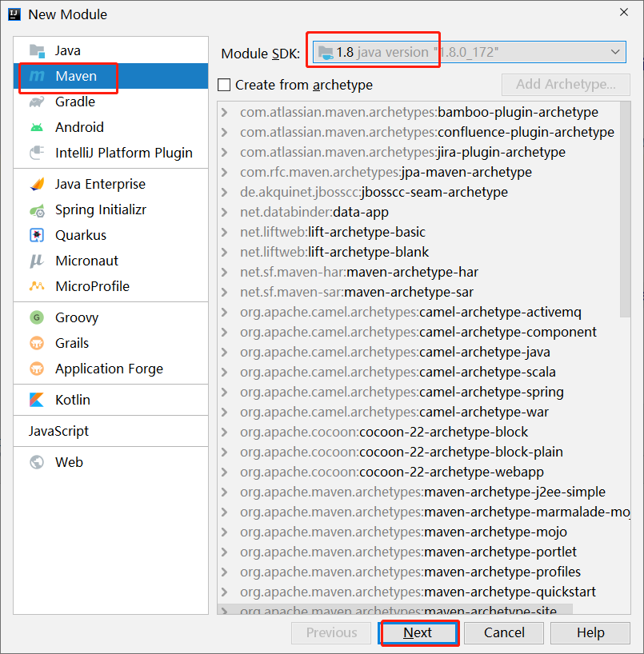Select Java module type

coord(110,51)
